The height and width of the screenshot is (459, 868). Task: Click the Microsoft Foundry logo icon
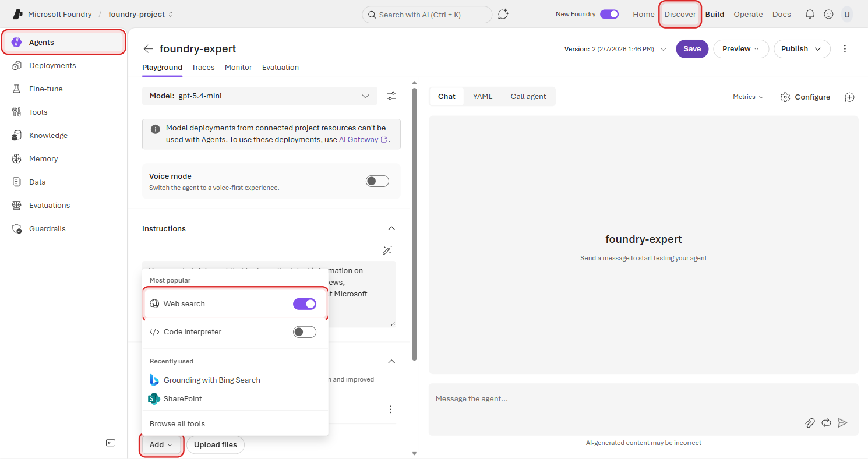17,14
